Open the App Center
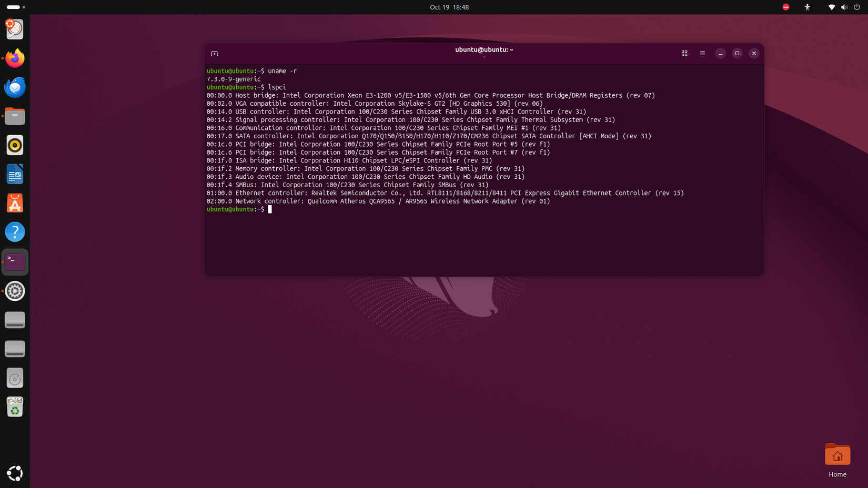868x488 pixels. [x=15, y=203]
